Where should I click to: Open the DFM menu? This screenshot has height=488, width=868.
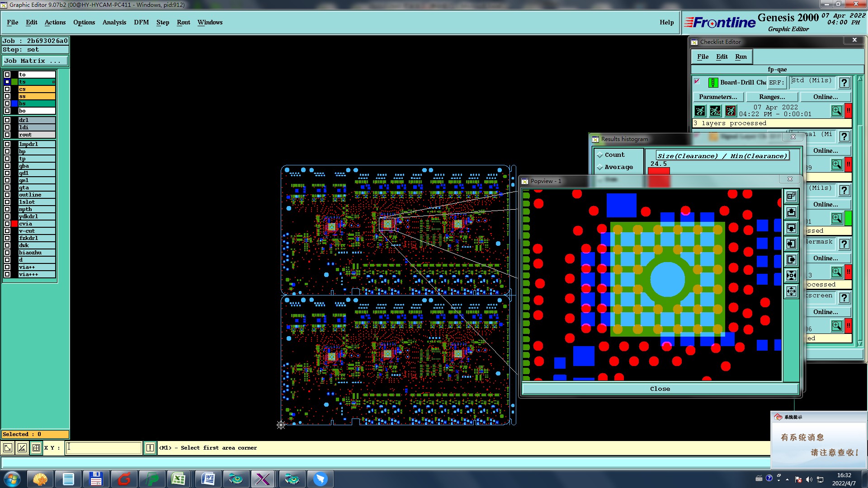pyautogui.click(x=141, y=22)
